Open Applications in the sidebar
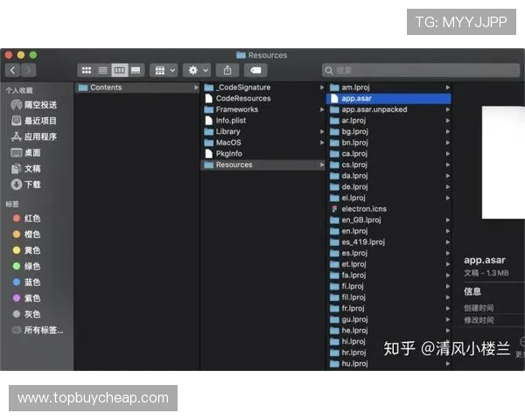Viewport: 525px width, 420px height. click(33, 136)
